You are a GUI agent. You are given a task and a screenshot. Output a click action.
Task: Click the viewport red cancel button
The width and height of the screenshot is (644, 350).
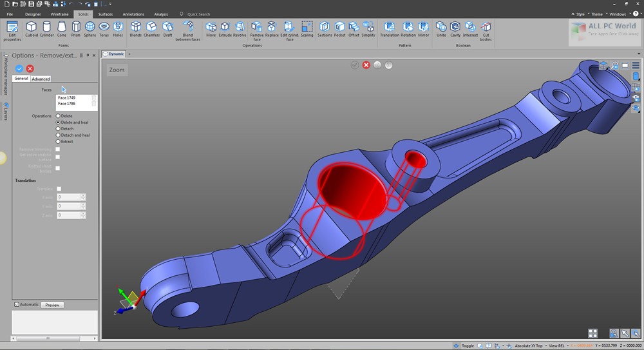(366, 65)
